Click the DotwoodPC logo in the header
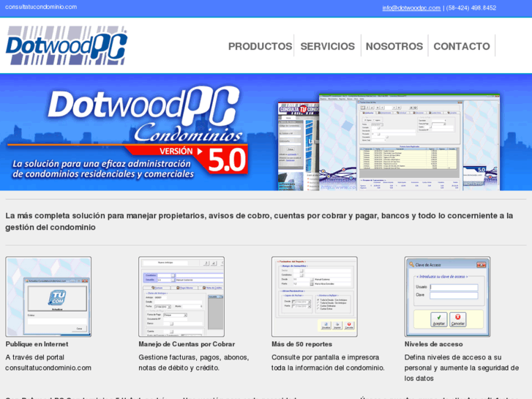The width and height of the screenshot is (532, 399). click(67, 45)
